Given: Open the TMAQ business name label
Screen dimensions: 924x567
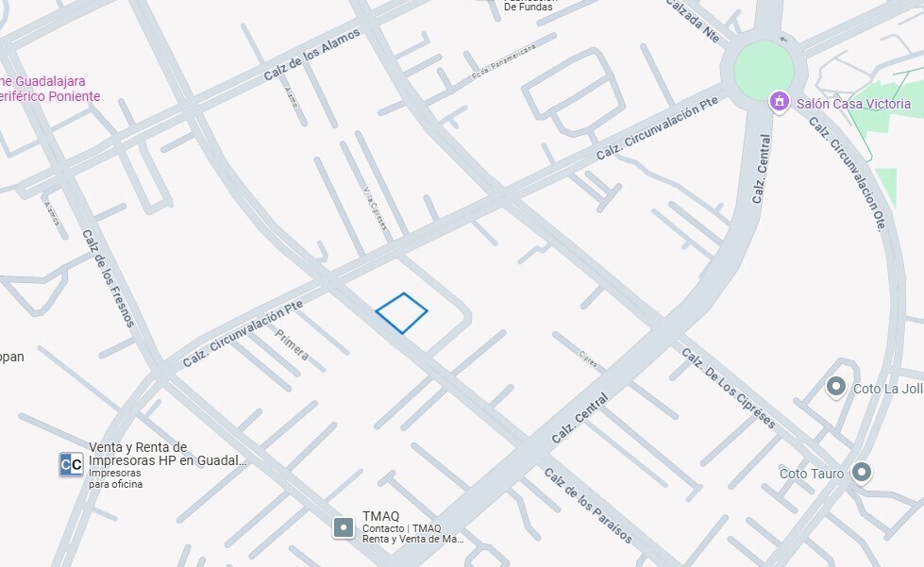Looking at the screenshot, I should point(380,516).
